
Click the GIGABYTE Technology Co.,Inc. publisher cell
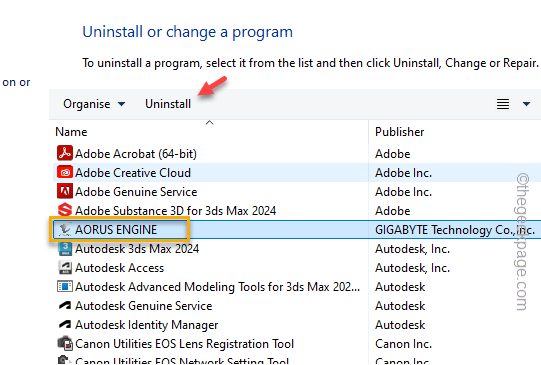455,230
